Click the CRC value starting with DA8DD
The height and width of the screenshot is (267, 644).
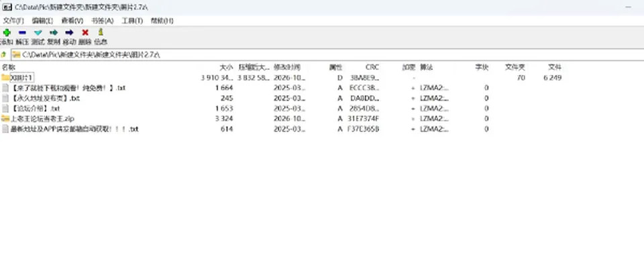tap(365, 98)
